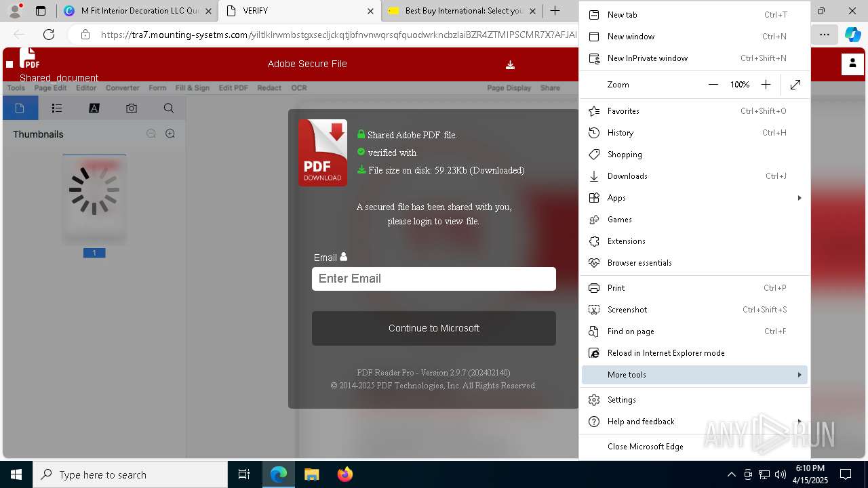Click the user profile icon in the header
This screenshot has width=868, height=488.
click(852, 64)
